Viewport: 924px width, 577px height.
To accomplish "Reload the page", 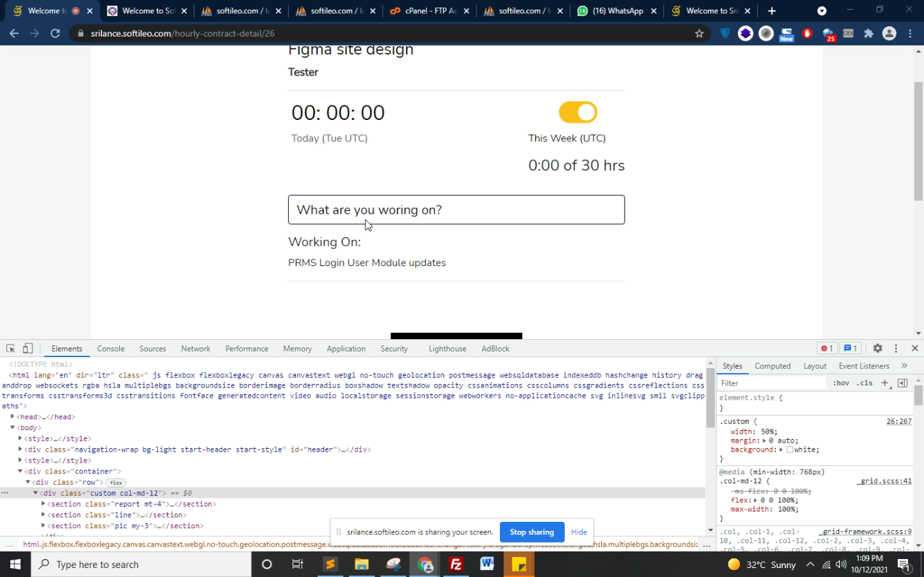I will click(x=55, y=33).
